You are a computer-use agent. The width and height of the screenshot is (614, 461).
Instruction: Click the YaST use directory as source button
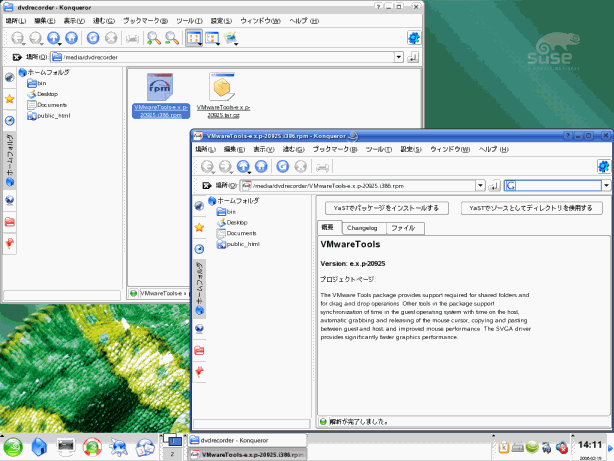[533, 208]
